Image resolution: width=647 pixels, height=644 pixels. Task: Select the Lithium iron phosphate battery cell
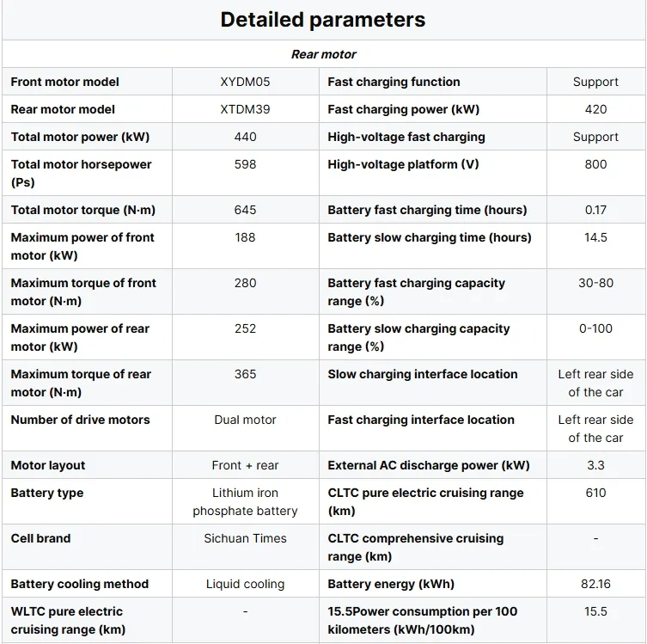(x=245, y=501)
